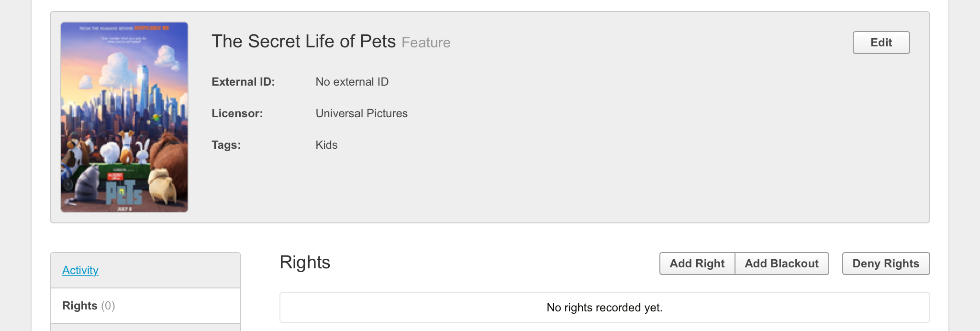Click the Licensor field label
Viewport: 980px width, 331px height.
tap(237, 113)
